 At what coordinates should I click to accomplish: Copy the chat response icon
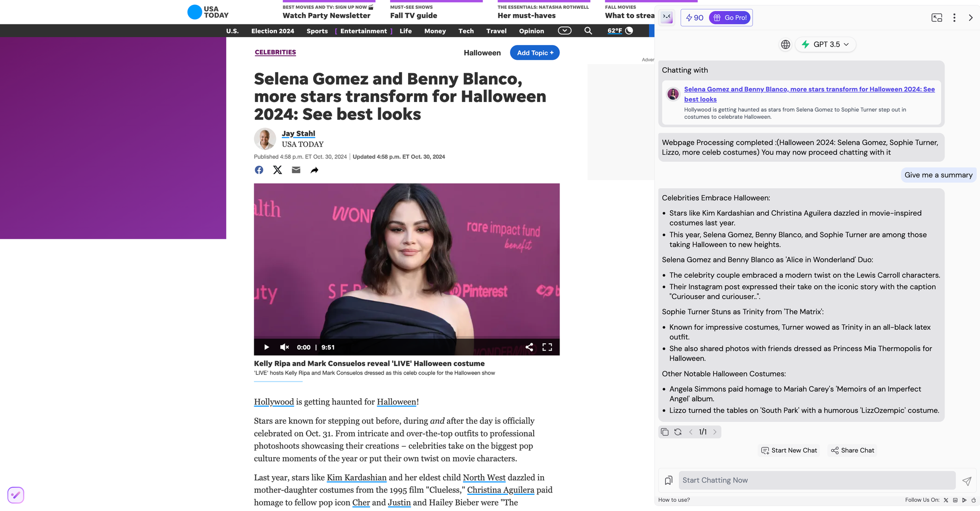pyautogui.click(x=665, y=432)
